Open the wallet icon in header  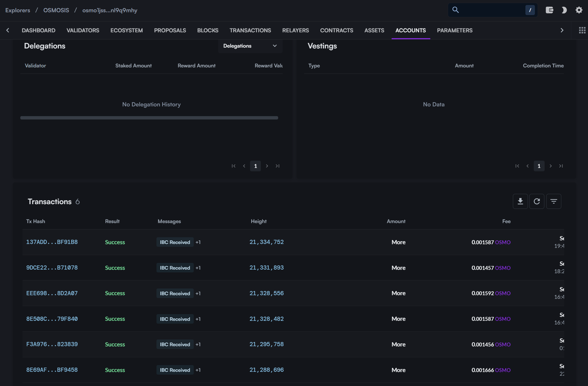coord(549,10)
